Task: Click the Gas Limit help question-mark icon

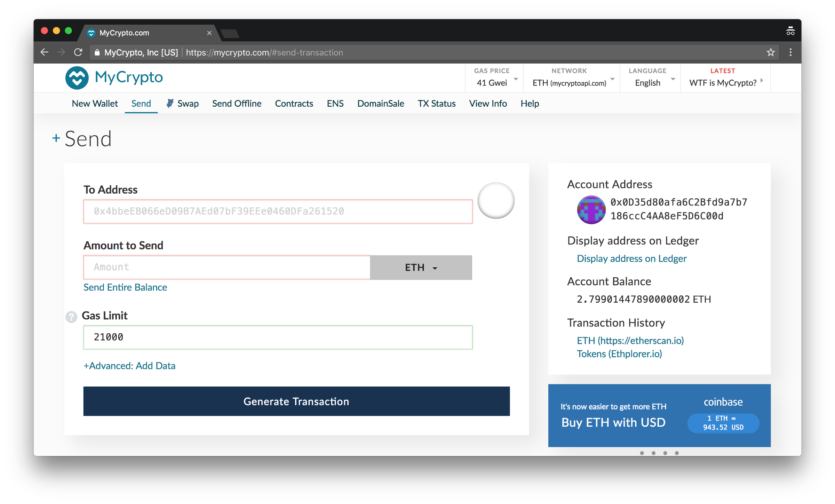Action: [71, 317]
